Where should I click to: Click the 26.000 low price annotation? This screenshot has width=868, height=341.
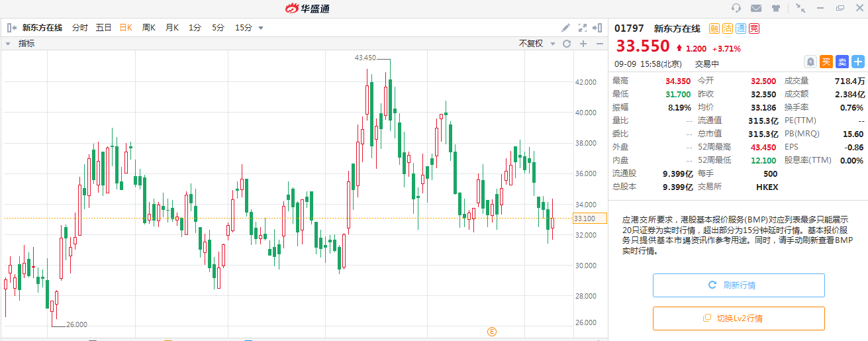pyautogui.click(x=77, y=324)
